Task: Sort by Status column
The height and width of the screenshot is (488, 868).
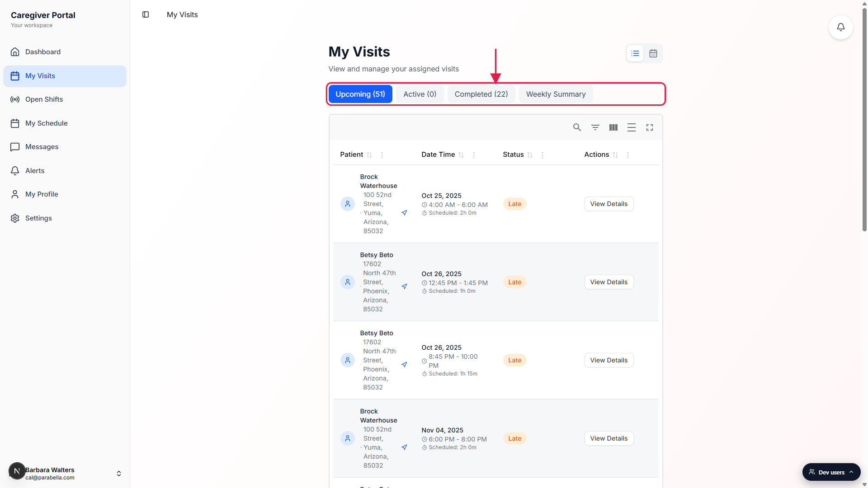Action: (530, 155)
